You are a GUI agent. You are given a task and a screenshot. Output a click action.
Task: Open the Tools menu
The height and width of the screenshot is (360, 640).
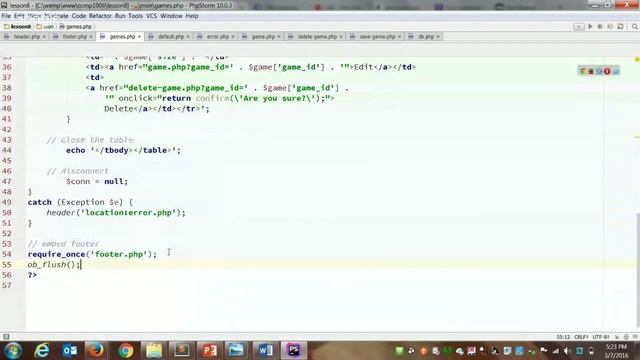pyautogui.click(x=136, y=16)
